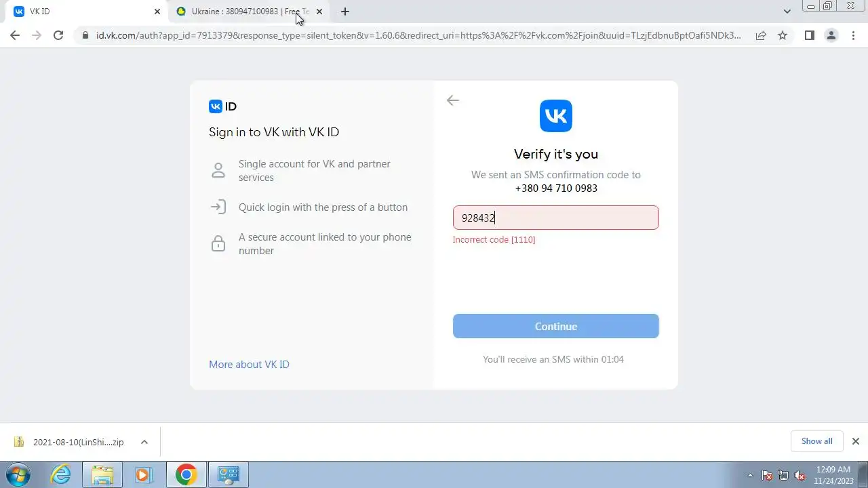This screenshot has height=488, width=868.
Task: Bookmark this page with the star icon
Action: tap(783, 35)
